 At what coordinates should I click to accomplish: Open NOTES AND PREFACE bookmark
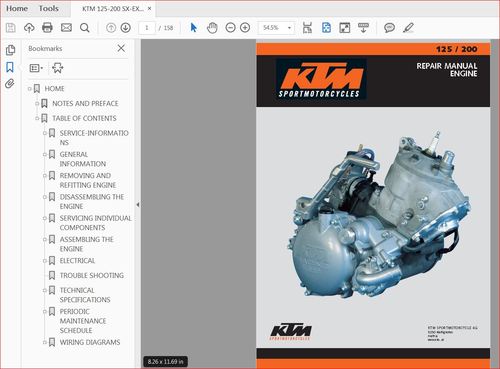coord(85,103)
